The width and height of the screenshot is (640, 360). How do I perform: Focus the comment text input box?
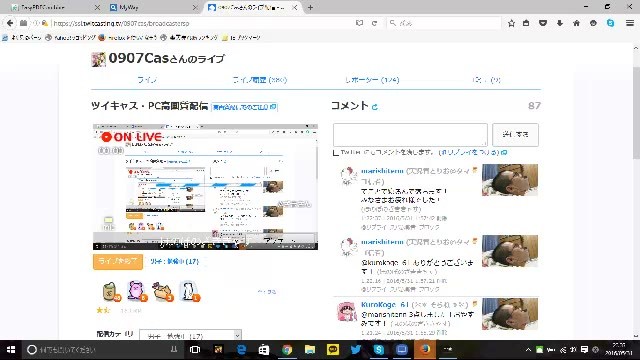click(x=410, y=134)
